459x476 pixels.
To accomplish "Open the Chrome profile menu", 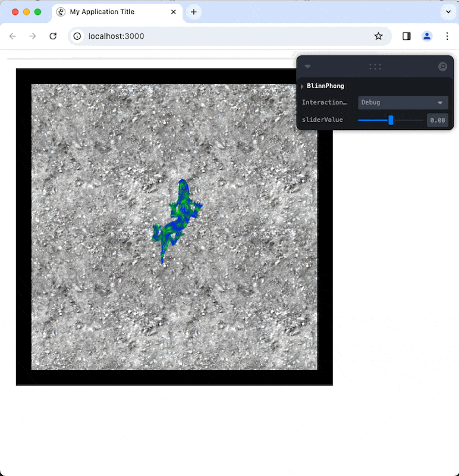I will pos(427,36).
